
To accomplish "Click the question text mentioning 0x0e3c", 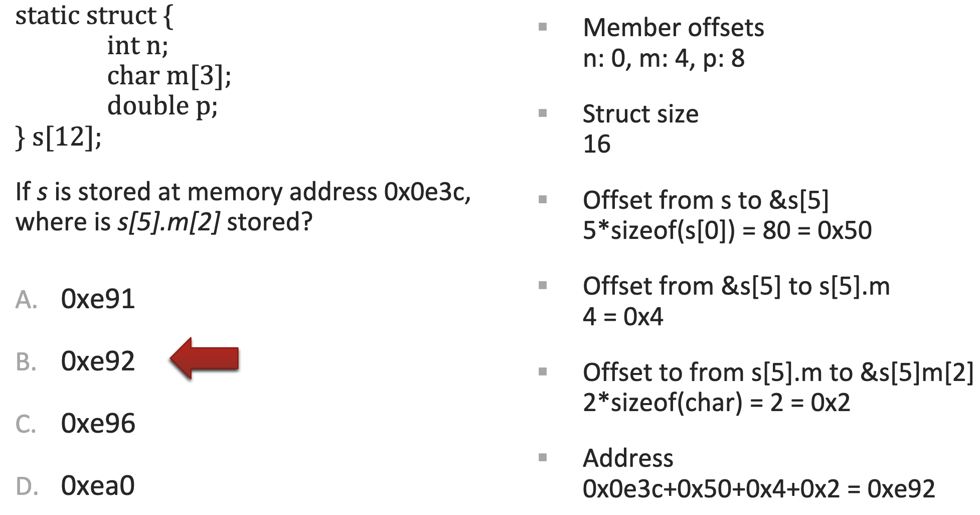I will click(243, 192).
